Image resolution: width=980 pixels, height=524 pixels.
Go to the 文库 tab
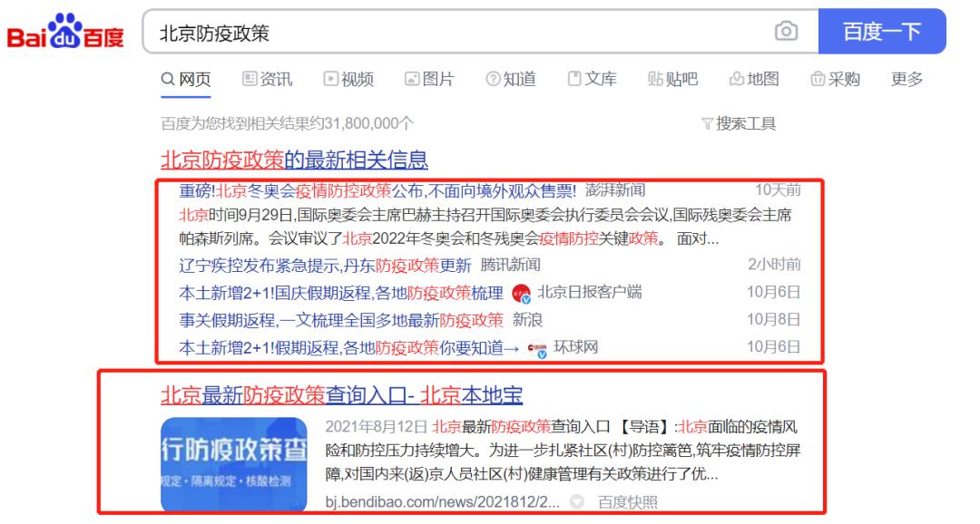(x=592, y=79)
